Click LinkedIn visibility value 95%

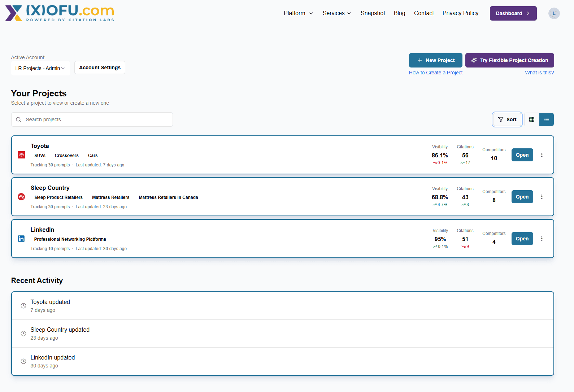(x=440, y=239)
